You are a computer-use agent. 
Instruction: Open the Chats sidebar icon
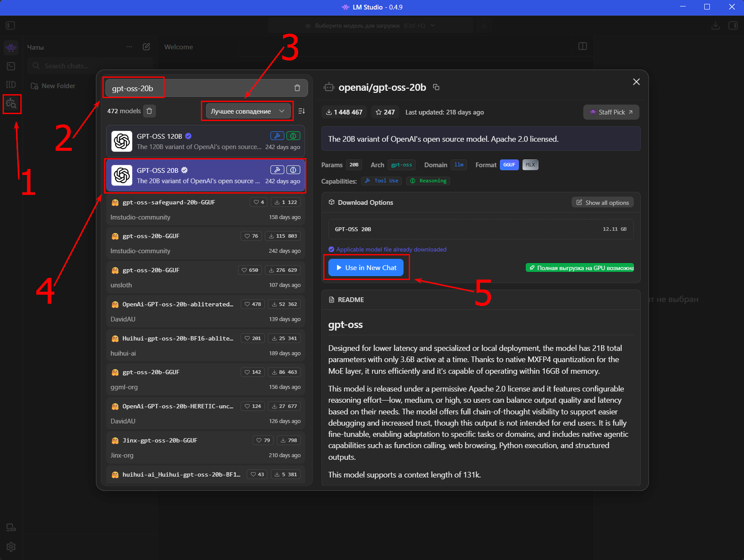pyautogui.click(x=11, y=47)
